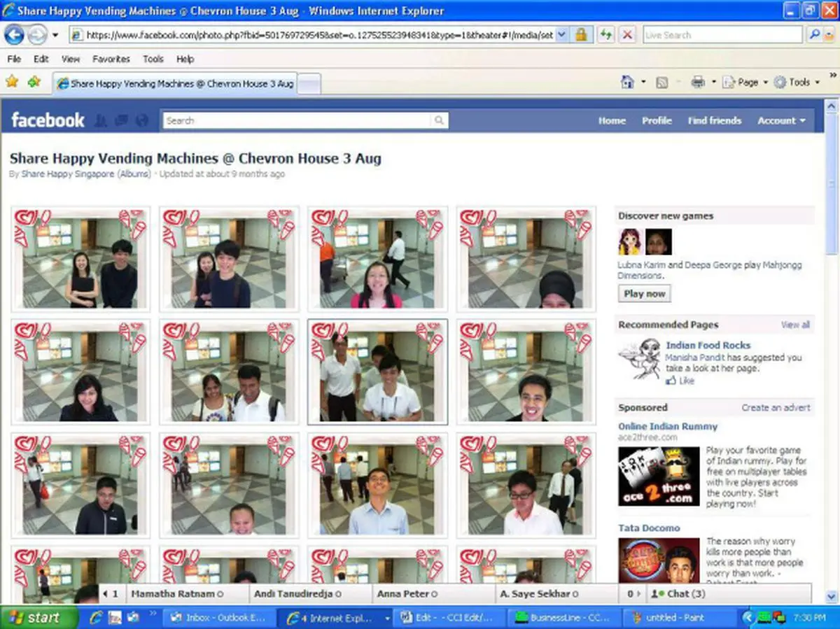The image size is (840, 629).
Task: Switch to Inbox - Outlook taskbar item
Action: (220, 618)
